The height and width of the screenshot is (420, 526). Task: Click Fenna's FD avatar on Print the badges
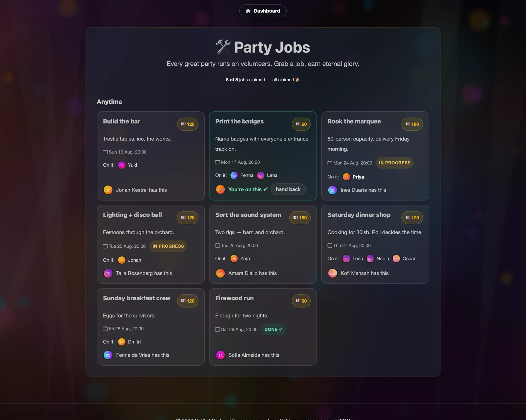point(234,175)
